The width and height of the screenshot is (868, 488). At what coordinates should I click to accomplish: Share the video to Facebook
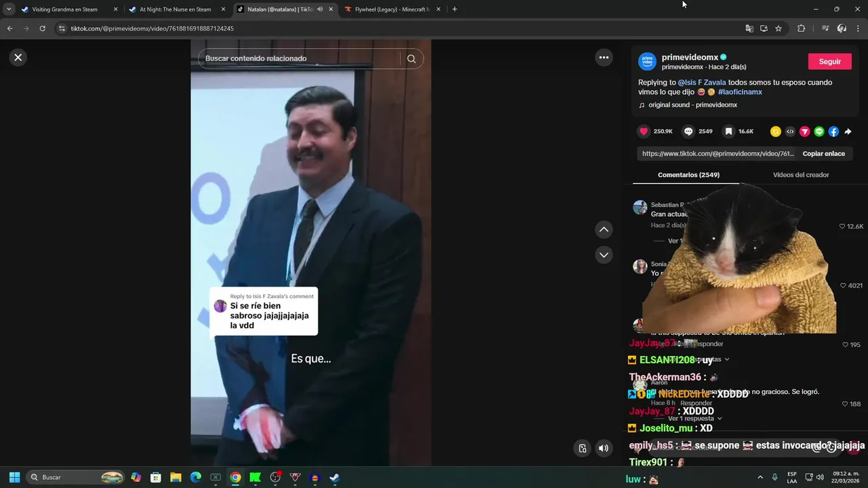click(x=833, y=131)
